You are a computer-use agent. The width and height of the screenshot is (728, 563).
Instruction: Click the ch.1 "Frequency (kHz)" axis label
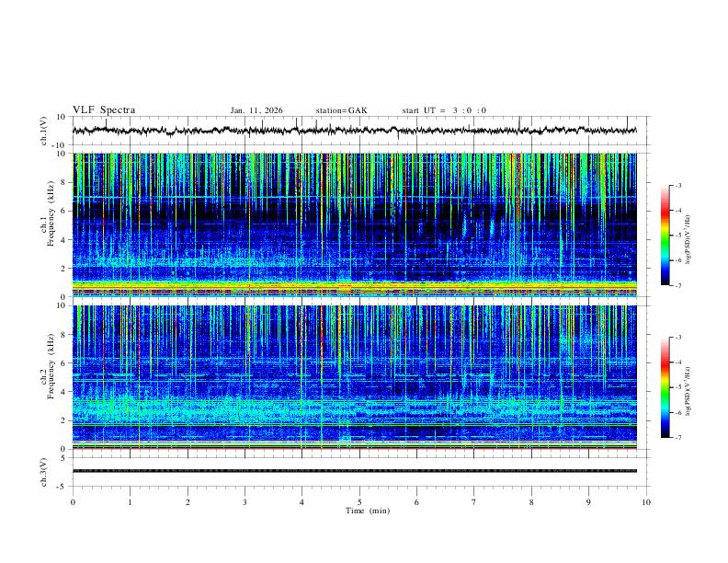(x=51, y=214)
